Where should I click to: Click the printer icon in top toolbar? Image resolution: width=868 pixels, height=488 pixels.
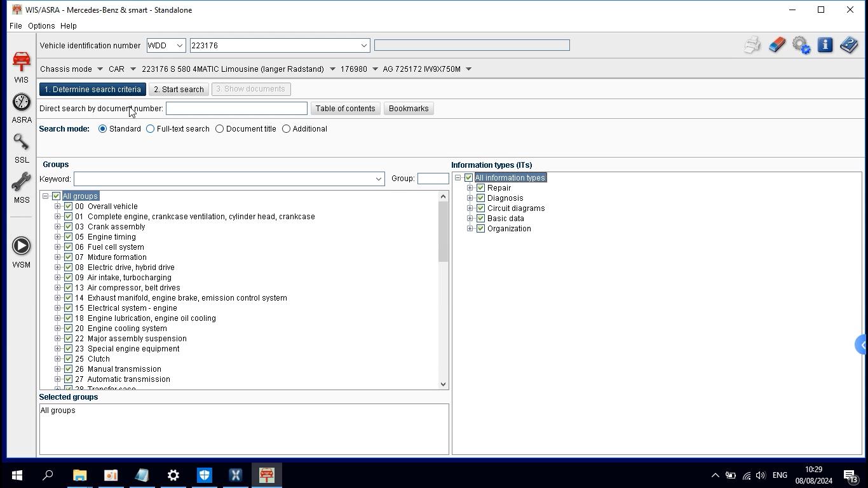[x=752, y=45]
